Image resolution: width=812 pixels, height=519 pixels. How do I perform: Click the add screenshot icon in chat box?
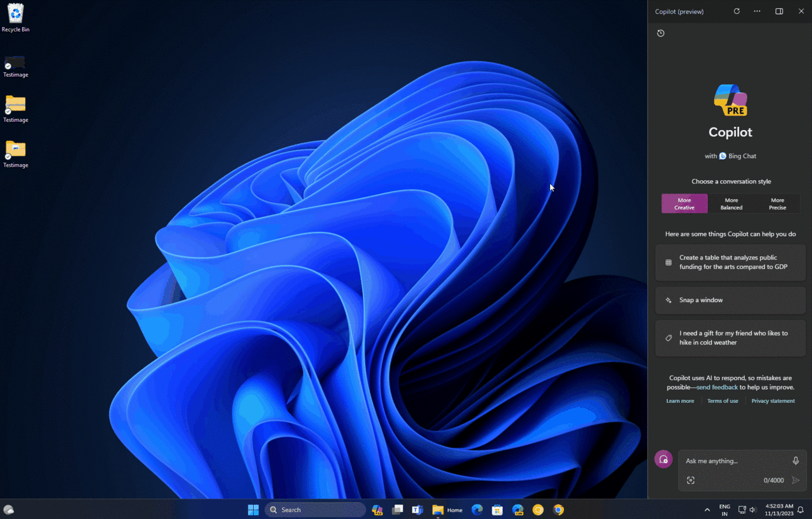(x=691, y=480)
